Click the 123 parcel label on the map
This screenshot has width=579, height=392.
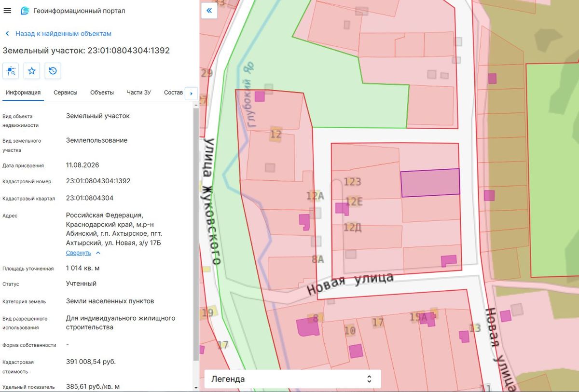tap(353, 182)
